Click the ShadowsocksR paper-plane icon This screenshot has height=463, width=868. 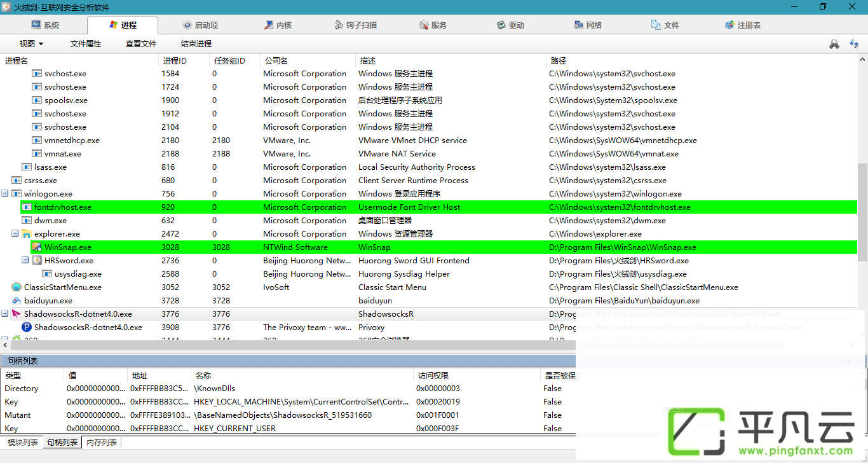tap(17, 314)
